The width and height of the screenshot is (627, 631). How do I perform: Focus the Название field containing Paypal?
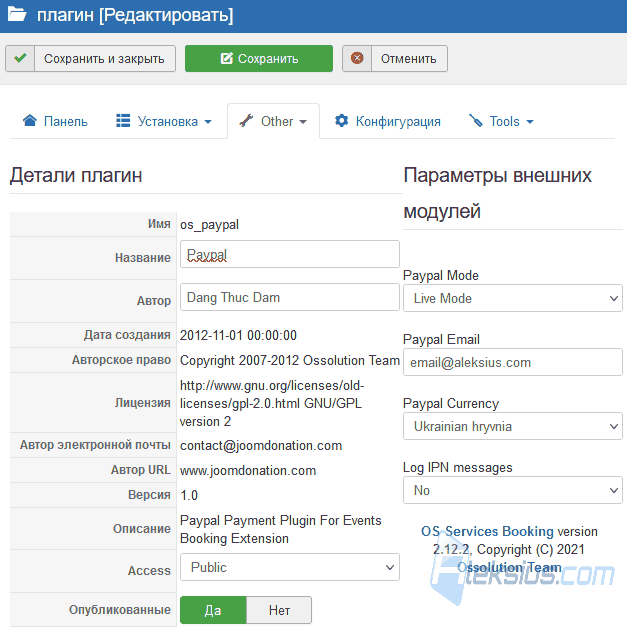[x=290, y=254]
